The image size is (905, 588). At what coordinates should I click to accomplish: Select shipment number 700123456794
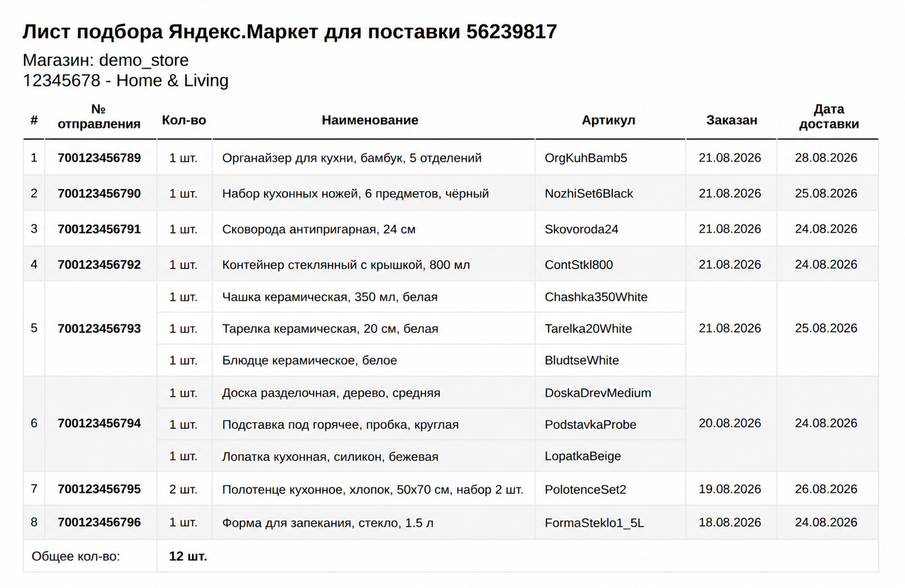pyautogui.click(x=99, y=423)
